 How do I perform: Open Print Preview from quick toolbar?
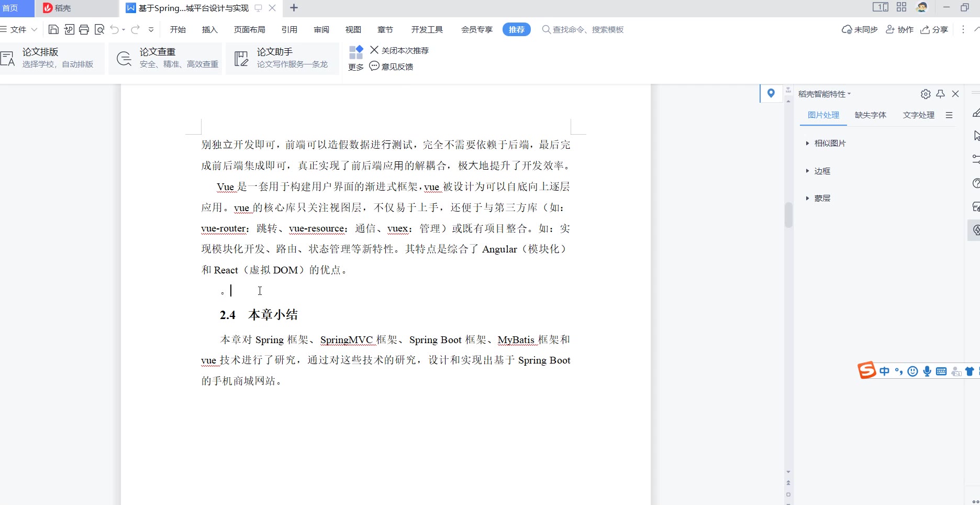[x=99, y=29]
